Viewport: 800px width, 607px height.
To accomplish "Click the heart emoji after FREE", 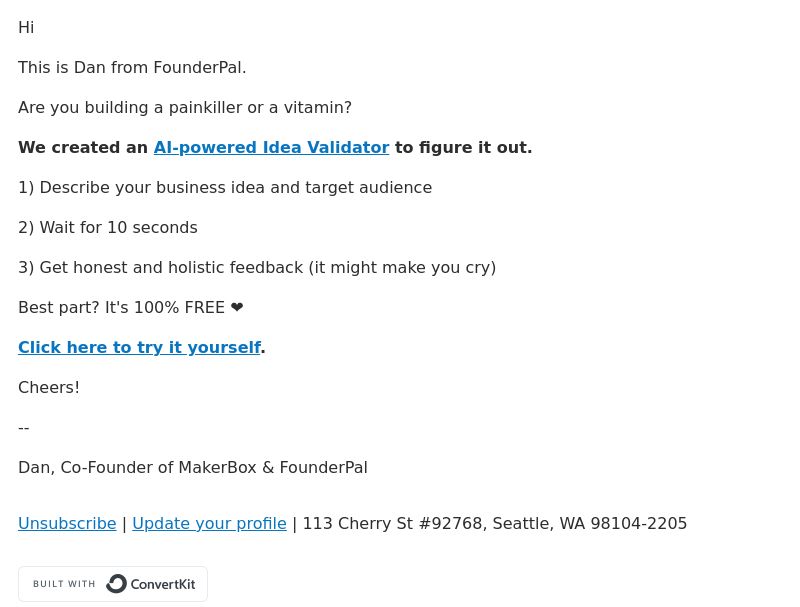I will (x=237, y=308).
